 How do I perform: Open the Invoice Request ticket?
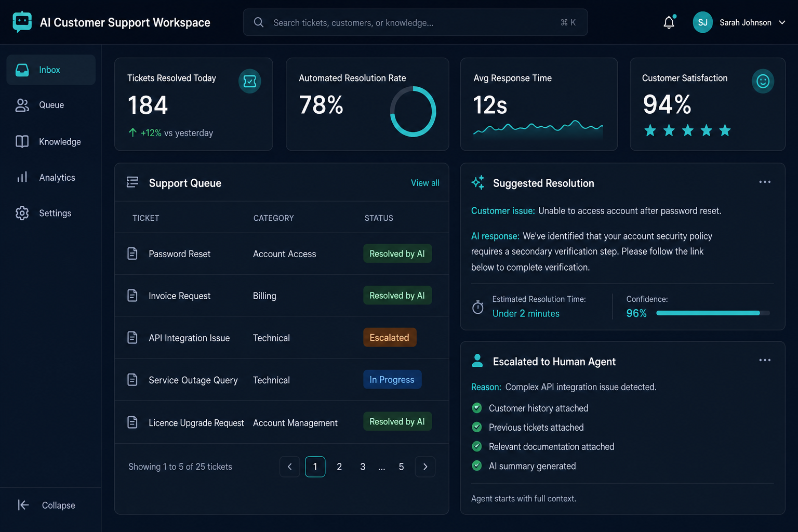click(x=180, y=296)
